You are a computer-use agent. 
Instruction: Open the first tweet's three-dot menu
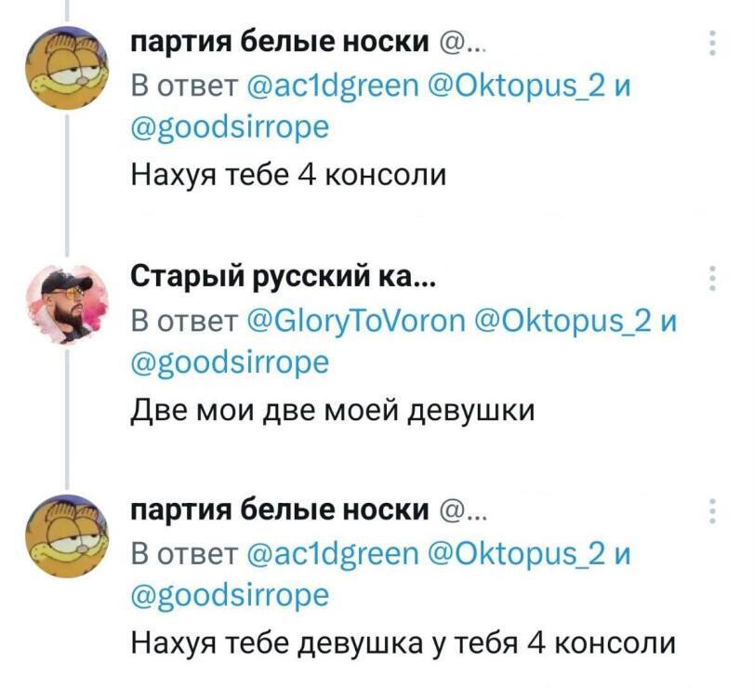(x=713, y=44)
